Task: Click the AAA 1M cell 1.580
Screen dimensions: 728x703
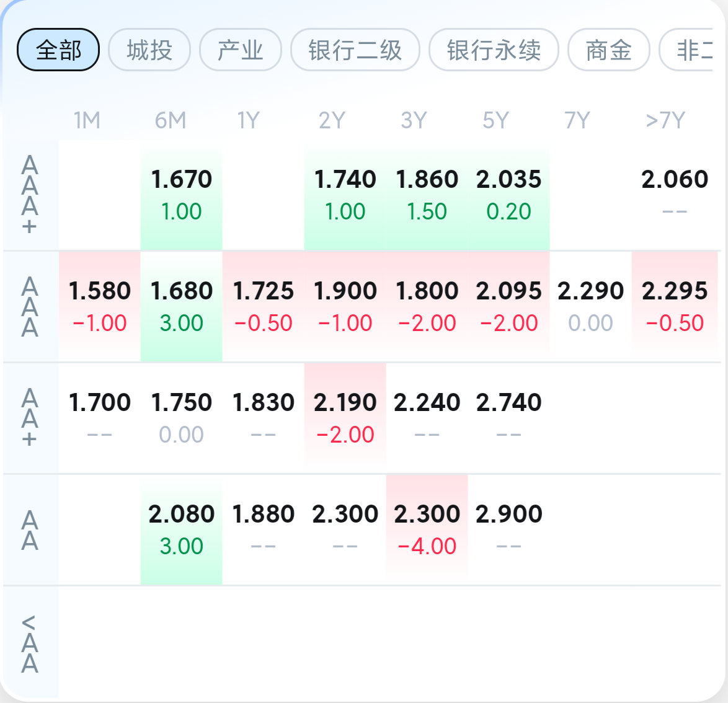Action: click(x=100, y=307)
